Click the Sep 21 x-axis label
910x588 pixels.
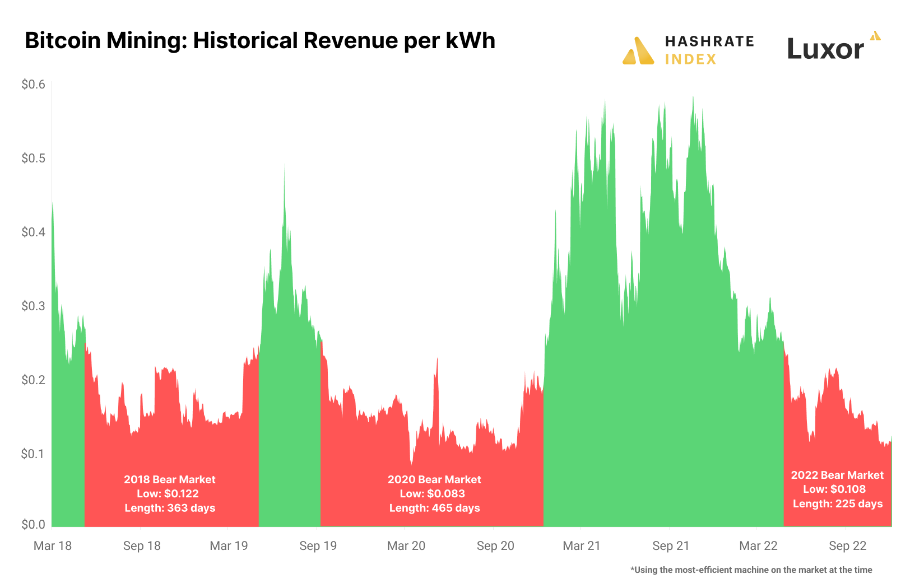[671, 546]
